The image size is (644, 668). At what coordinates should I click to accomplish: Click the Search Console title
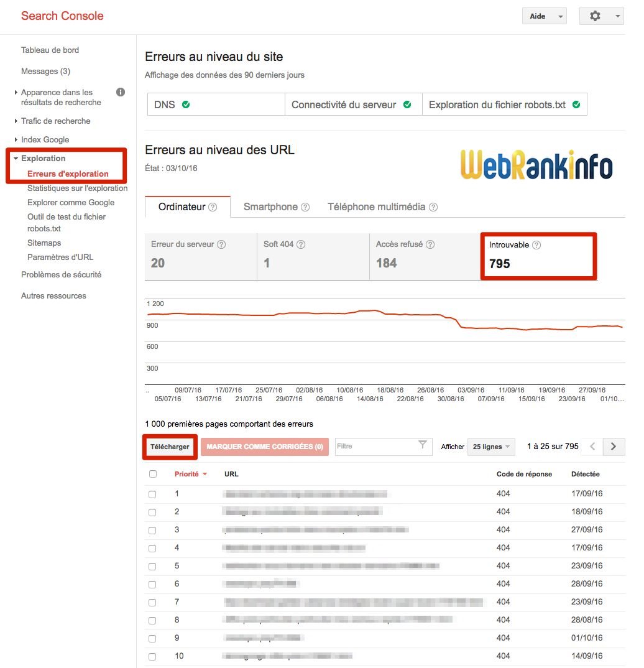tap(63, 16)
